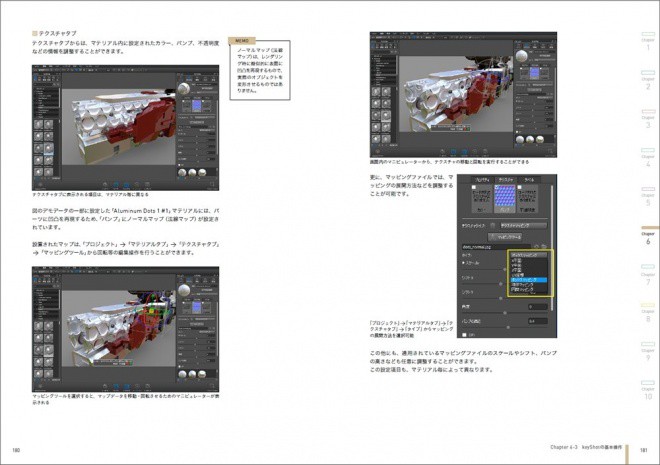Click the MEMO note label
Viewport: 660px width, 465px height.
pos(242,41)
